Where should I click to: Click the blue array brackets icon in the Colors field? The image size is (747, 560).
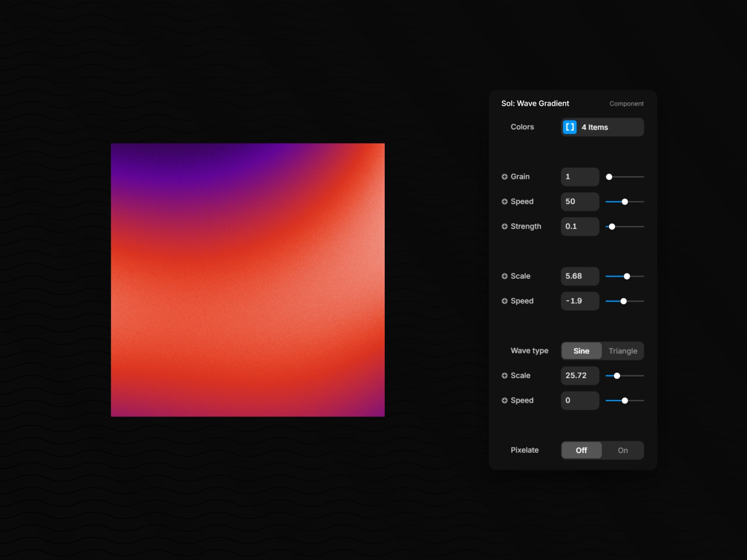569,127
